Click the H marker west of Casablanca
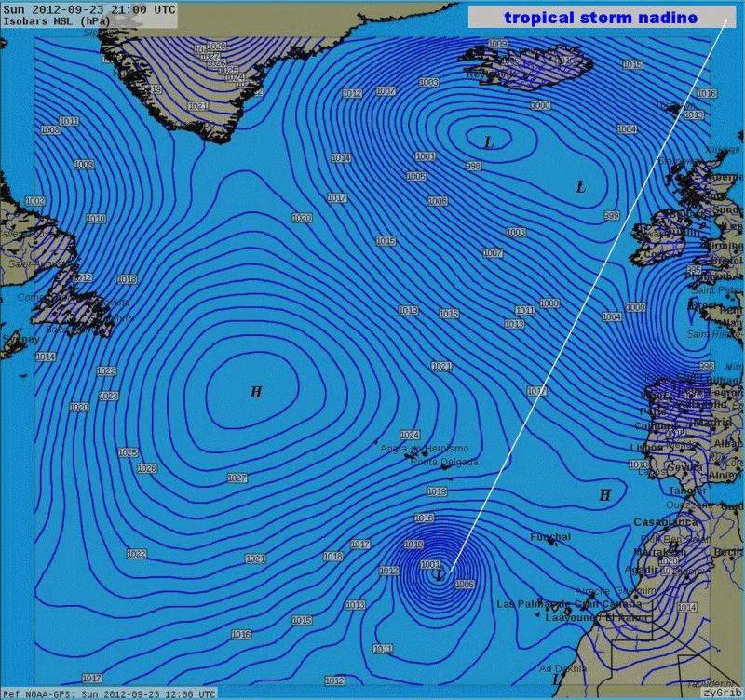745x700 pixels. pyautogui.click(x=605, y=495)
